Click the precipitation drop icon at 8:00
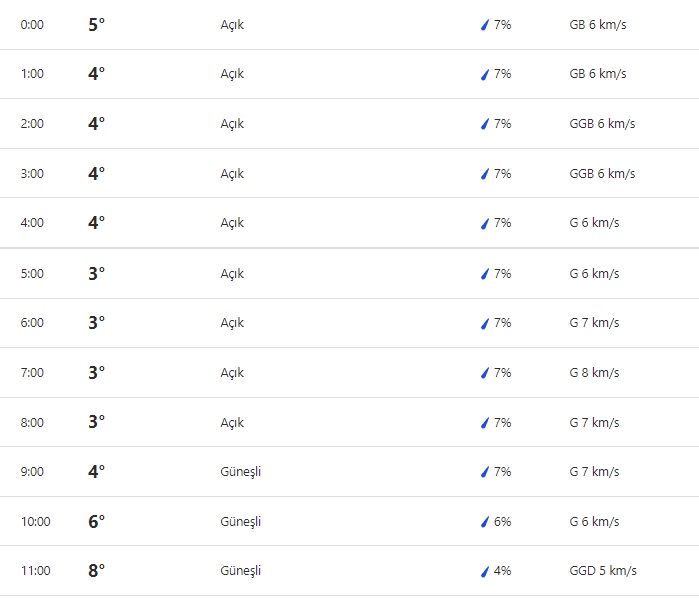 pos(485,422)
